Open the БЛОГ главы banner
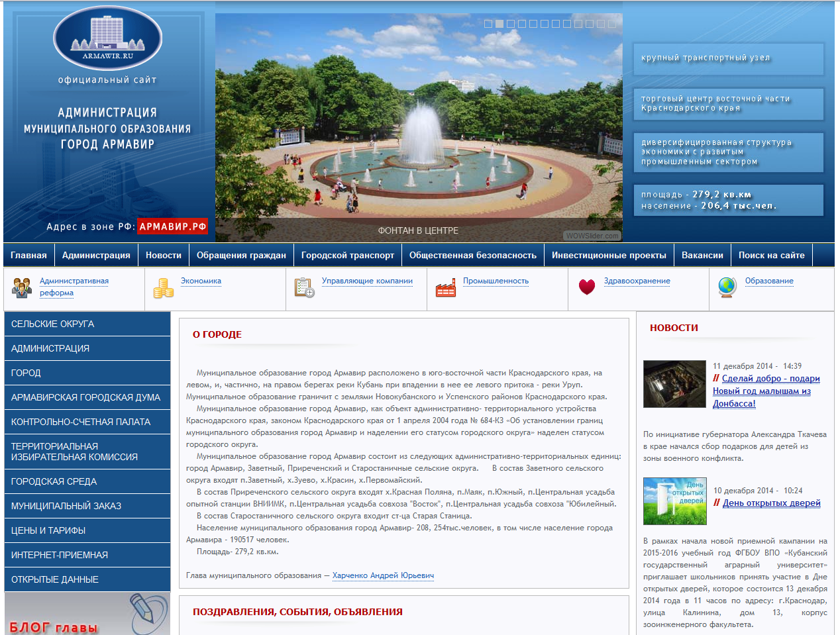This screenshot has height=635, width=840. 87,614
